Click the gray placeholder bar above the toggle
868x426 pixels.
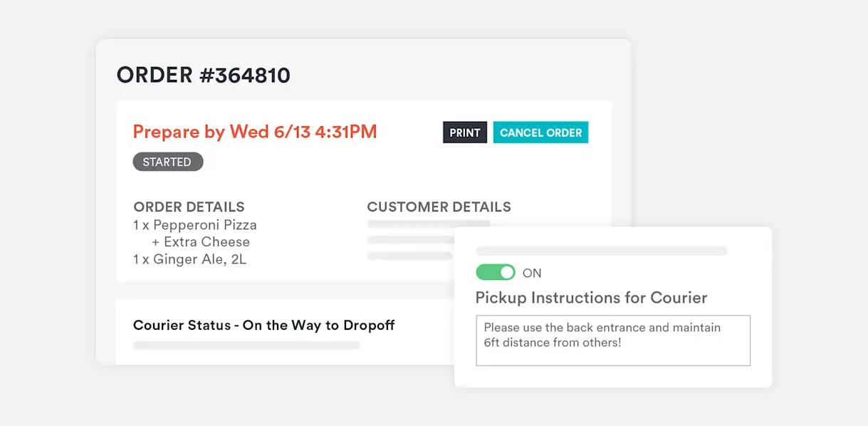point(602,251)
